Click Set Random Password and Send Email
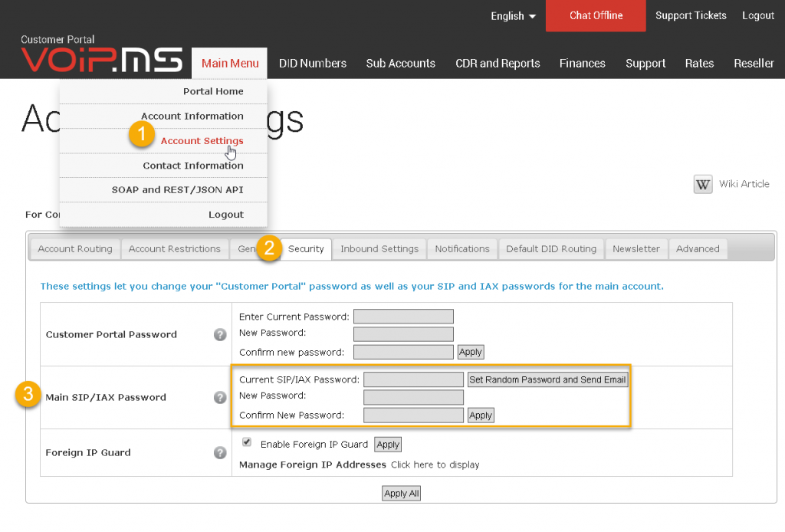Viewport: 785px width, 532px height. 547,380
